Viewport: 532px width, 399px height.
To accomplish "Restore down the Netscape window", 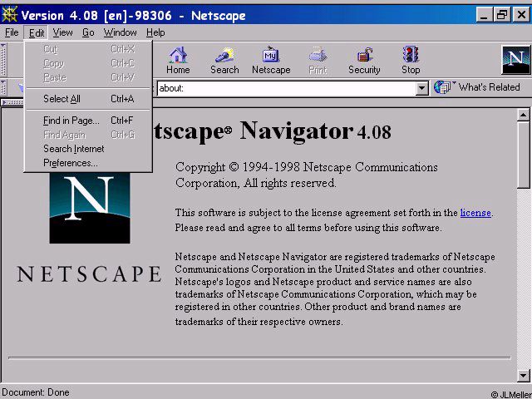I will click(502, 15).
